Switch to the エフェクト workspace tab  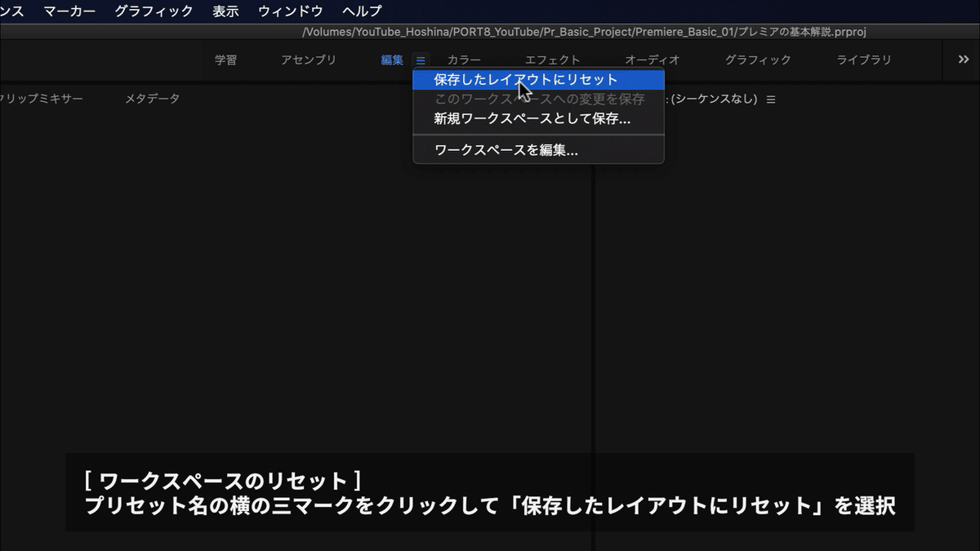pos(553,60)
